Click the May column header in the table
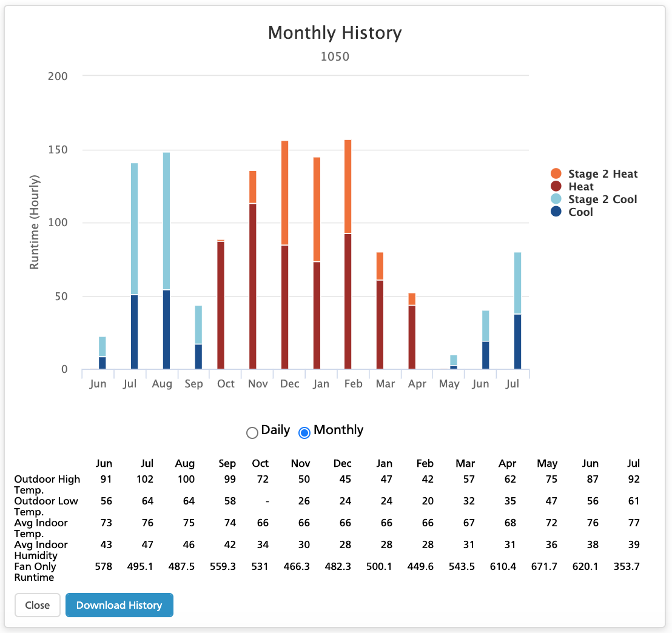Viewport: 672px width, 633px height. coord(547,464)
